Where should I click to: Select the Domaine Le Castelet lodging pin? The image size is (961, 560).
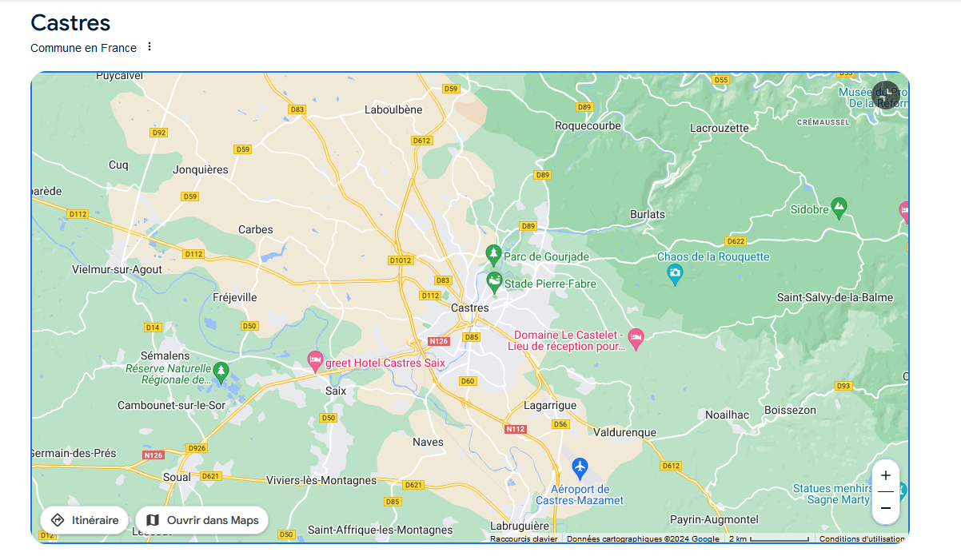[636, 340]
